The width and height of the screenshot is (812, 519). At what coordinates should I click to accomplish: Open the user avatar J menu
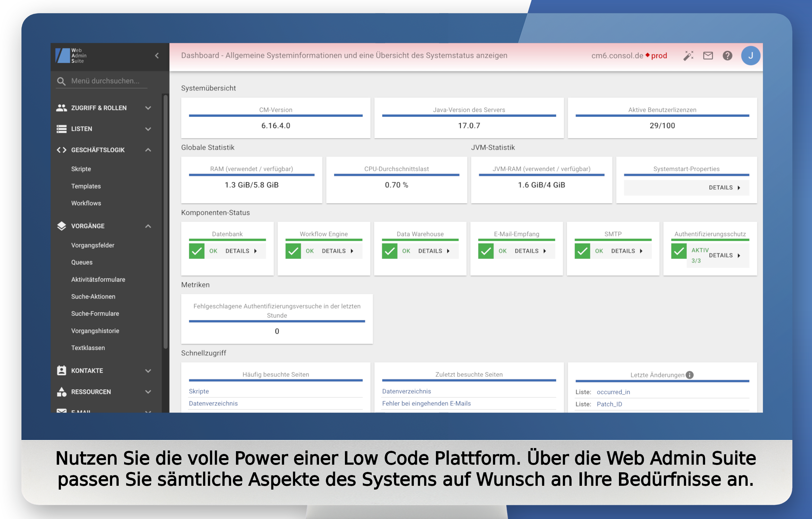[750, 55]
